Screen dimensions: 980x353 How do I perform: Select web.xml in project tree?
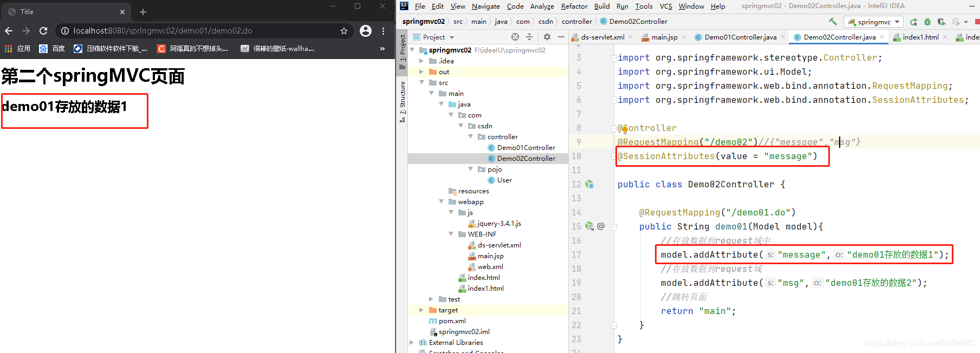[486, 266]
